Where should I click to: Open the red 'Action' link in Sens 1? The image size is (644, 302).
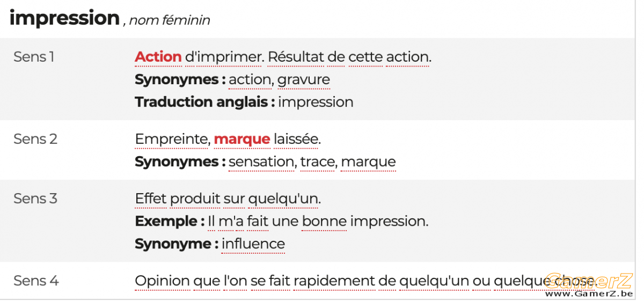pyautogui.click(x=158, y=57)
